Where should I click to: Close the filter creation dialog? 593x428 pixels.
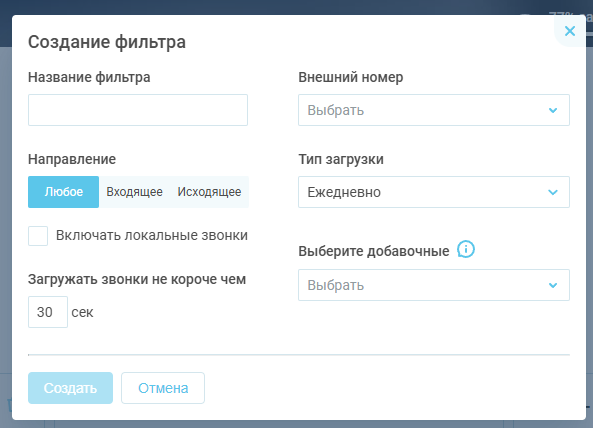pyautogui.click(x=570, y=31)
